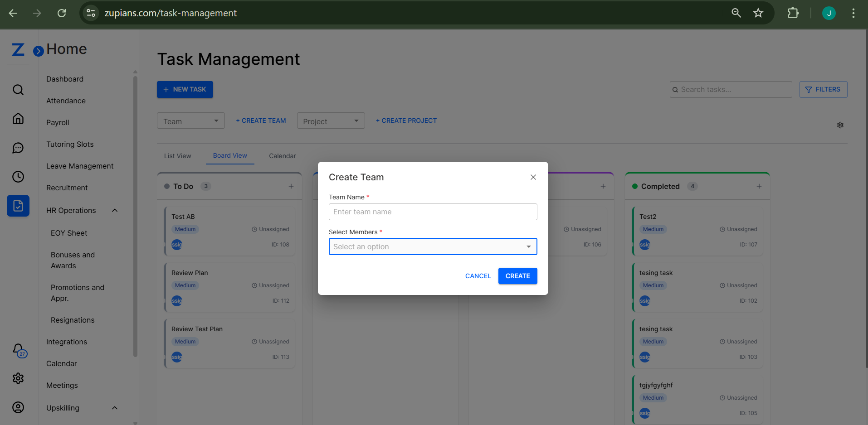The height and width of the screenshot is (425, 868).
Task: Open the user profile icon in sidebar
Action: (18, 407)
